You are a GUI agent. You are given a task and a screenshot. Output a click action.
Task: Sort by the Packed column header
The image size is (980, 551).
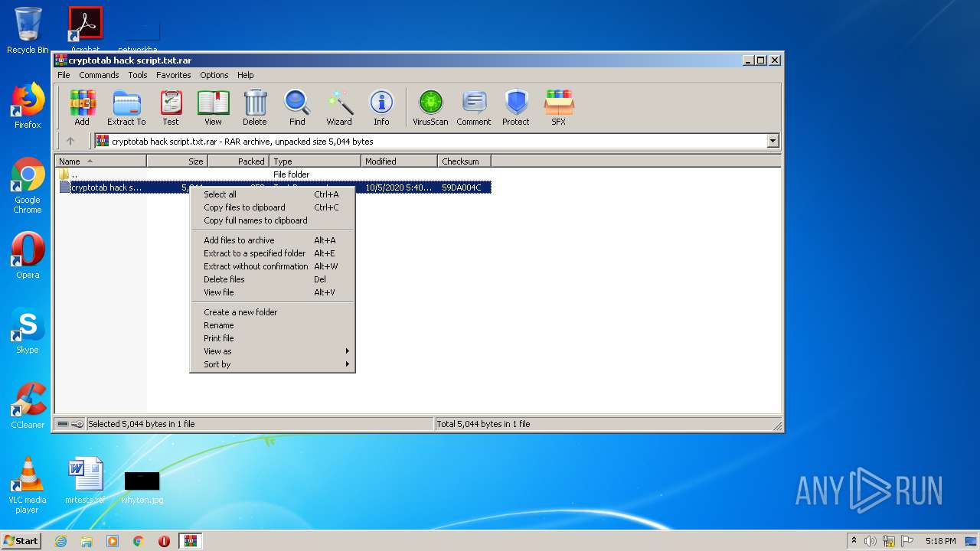[238, 161]
